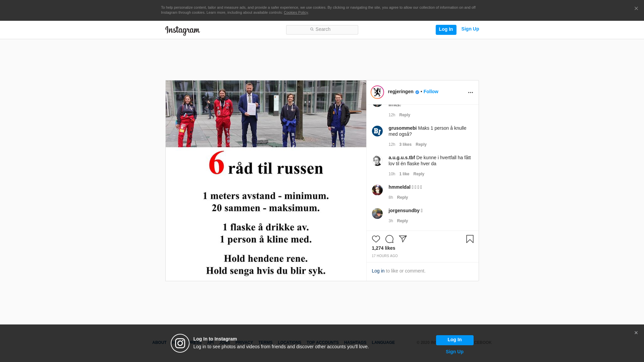Click the 17 HOURS AGO timestamp
This screenshot has width=644, height=362.
[x=385, y=256]
